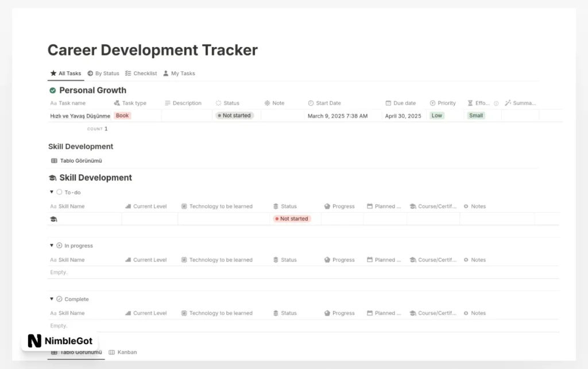
Task: Click Empty placeholder in Complete group
Action: [59, 325]
